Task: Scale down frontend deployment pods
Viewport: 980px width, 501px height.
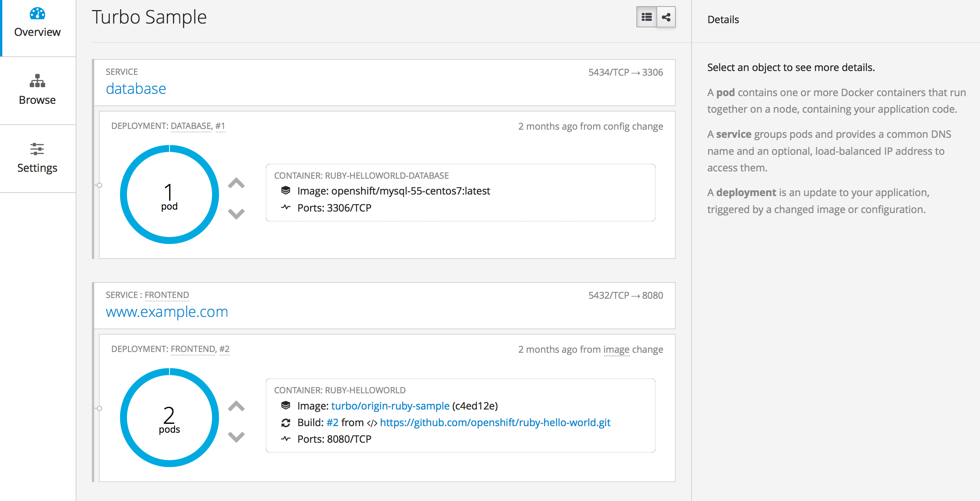Action: click(236, 437)
